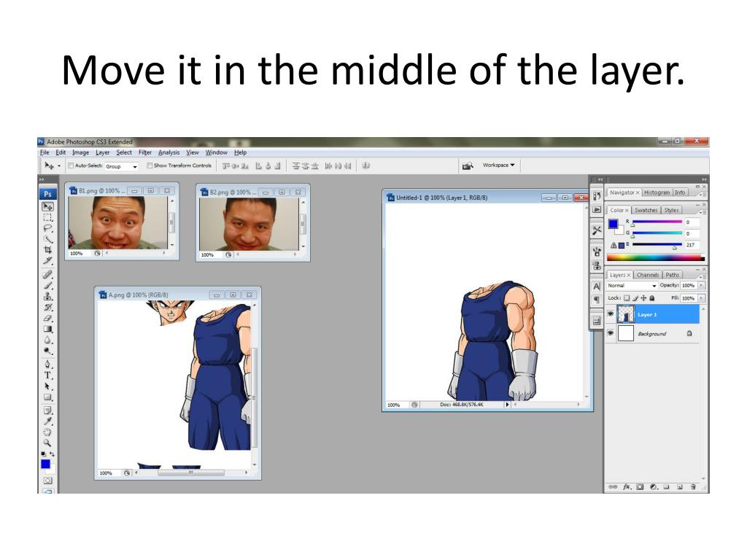The height and width of the screenshot is (560, 747).
Task: Select the Eraser tool
Action: [x=47, y=318]
